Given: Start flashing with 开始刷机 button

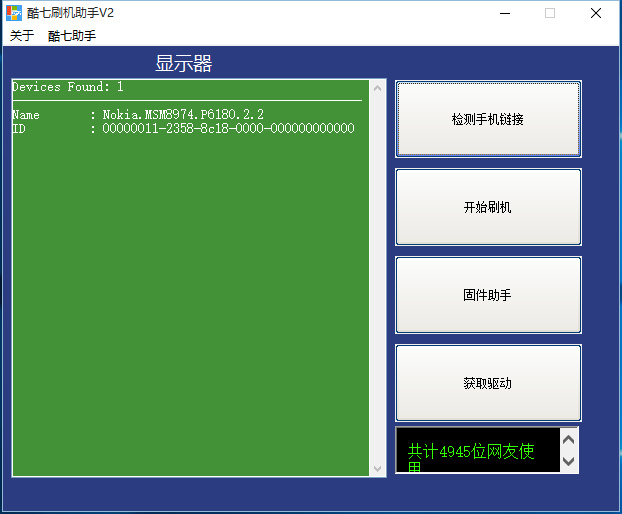Looking at the screenshot, I should (488, 207).
